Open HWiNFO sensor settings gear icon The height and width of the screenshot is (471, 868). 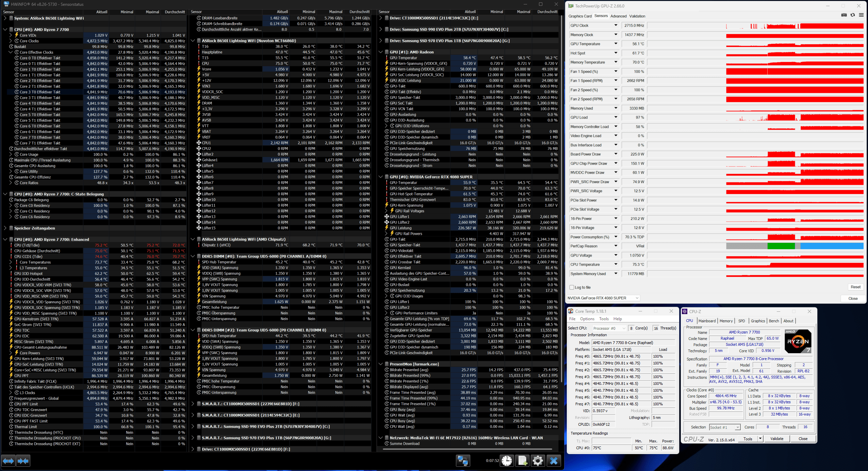tap(538, 461)
